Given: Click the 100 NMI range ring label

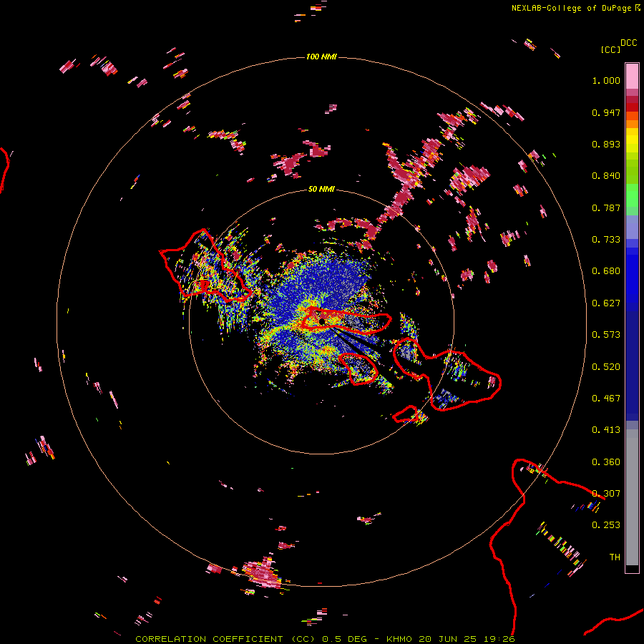Looking at the screenshot, I should [x=321, y=57].
